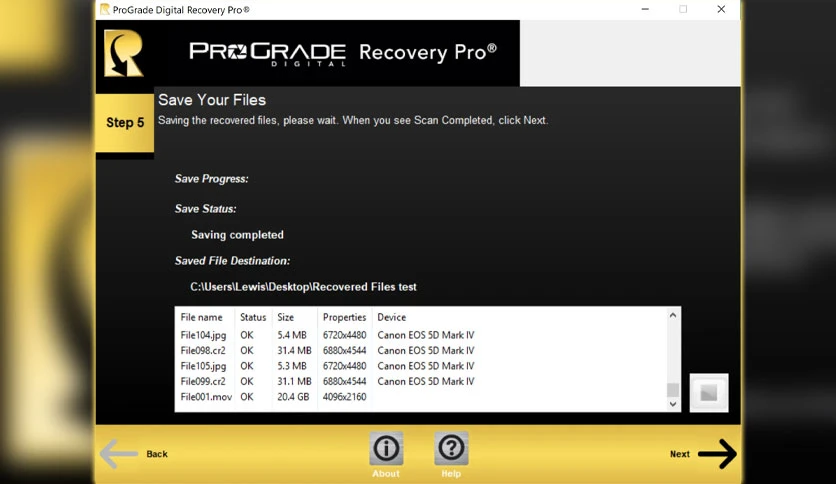Click the file list scrollbar thumb
This screenshot has width=836, height=484.
(x=673, y=390)
